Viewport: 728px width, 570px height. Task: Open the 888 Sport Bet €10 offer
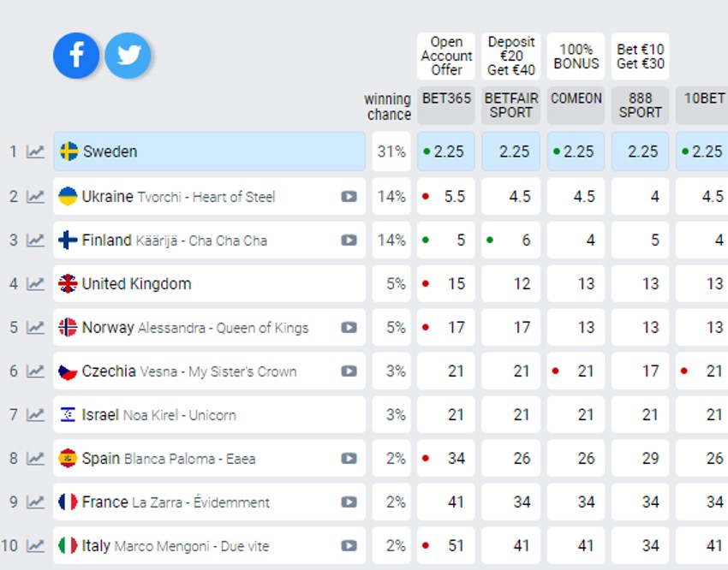click(x=640, y=56)
